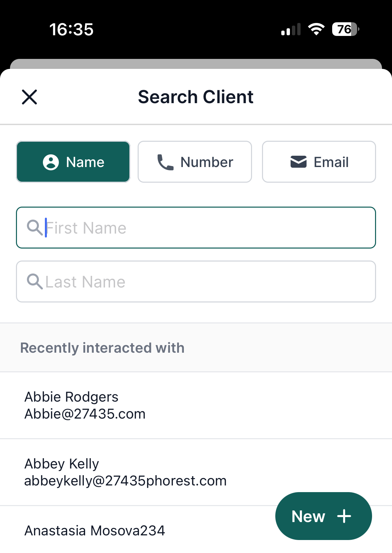Screen dimensions: 392x553
Task: Tap the Last Name magnifier icon
Action: coord(35,282)
